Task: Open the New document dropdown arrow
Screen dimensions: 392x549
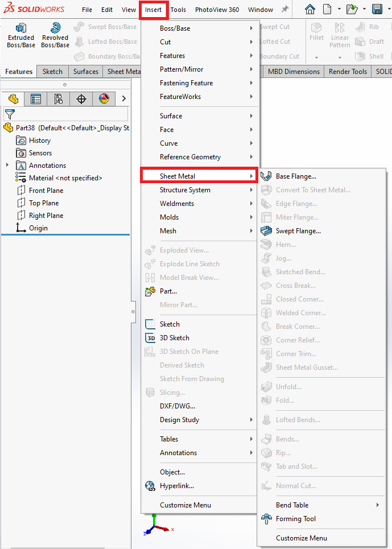Action: (x=339, y=9)
